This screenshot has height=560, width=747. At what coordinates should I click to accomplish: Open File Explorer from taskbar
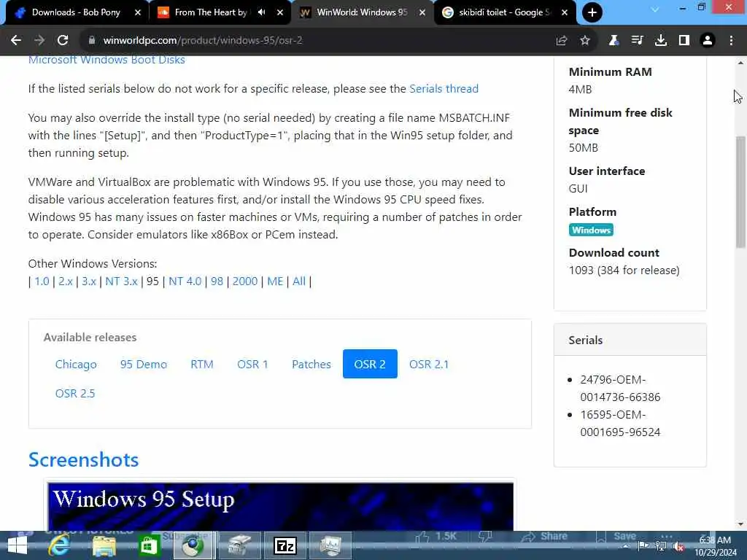(104, 545)
